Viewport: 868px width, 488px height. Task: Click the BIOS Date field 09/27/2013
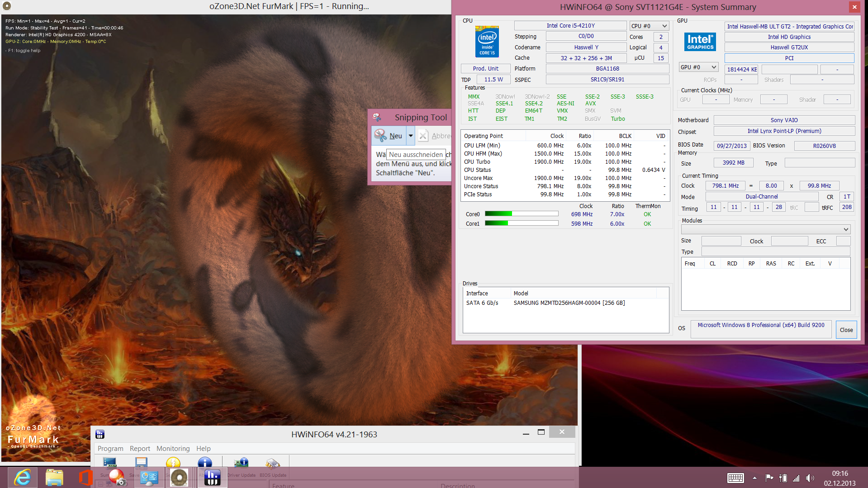pos(731,146)
